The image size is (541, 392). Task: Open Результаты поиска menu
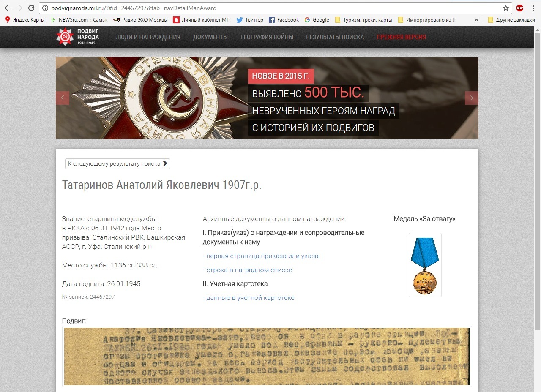[x=335, y=37]
